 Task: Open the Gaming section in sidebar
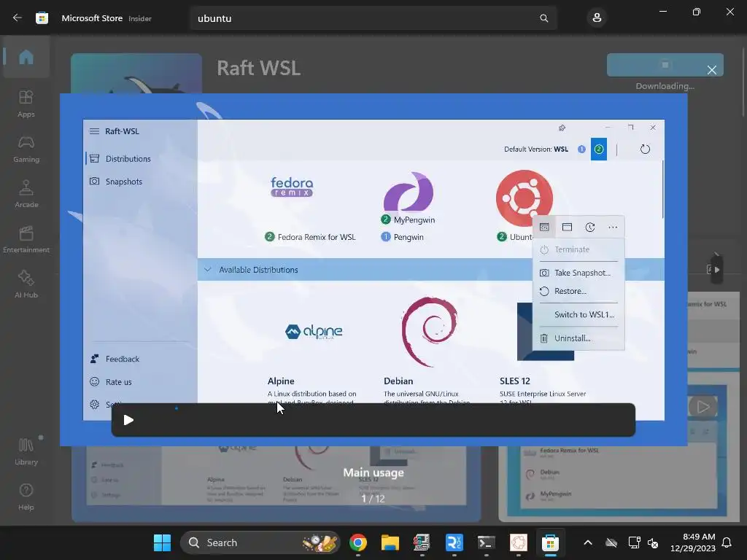(x=26, y=149)
